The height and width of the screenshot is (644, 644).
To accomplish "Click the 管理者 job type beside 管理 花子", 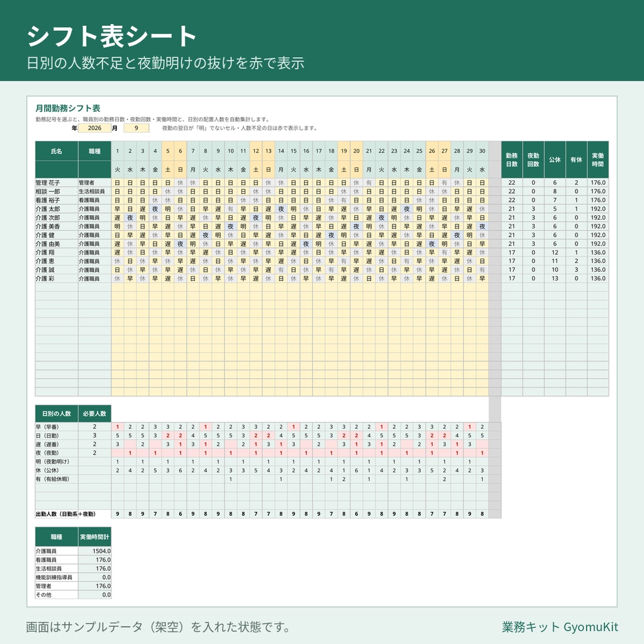I will pos(95,183).
